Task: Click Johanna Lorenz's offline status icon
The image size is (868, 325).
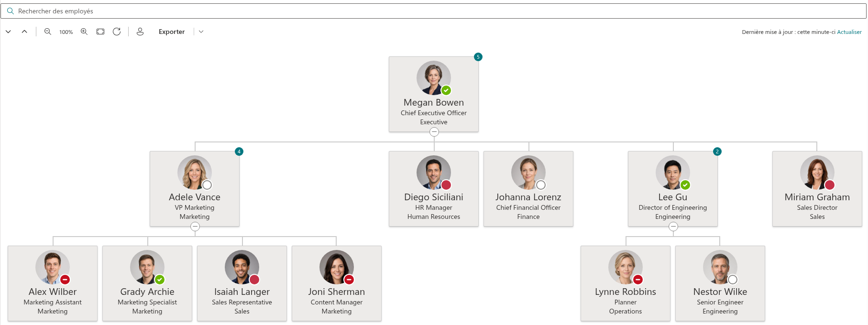Action: 541,185
